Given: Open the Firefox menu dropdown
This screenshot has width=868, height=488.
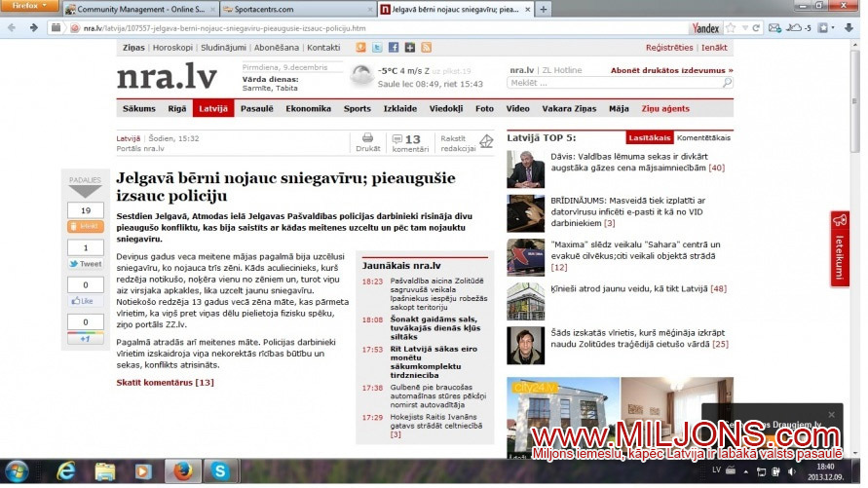Looking at the screenshot, I should tap(32, 7).
